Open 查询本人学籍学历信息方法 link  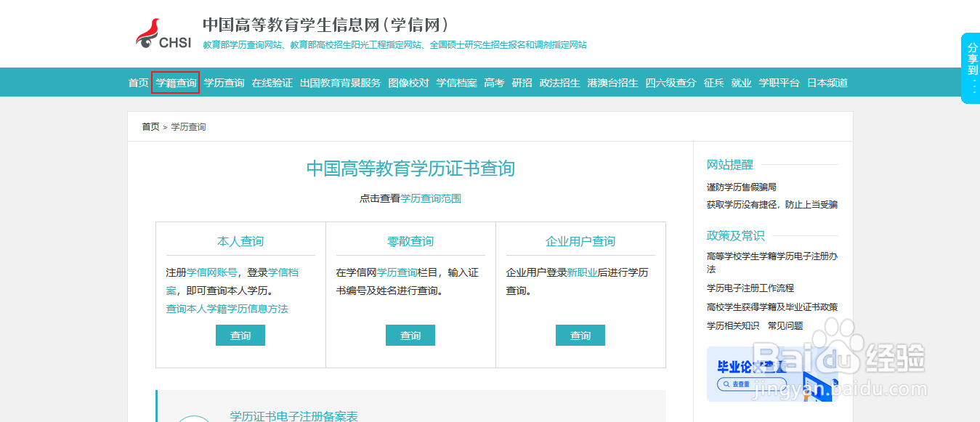[227, 309]
